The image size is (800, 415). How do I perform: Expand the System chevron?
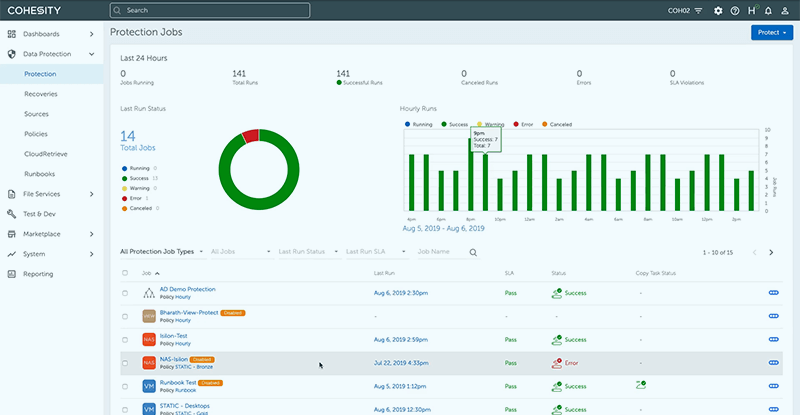pyautogui.click(x=92, y=254)
